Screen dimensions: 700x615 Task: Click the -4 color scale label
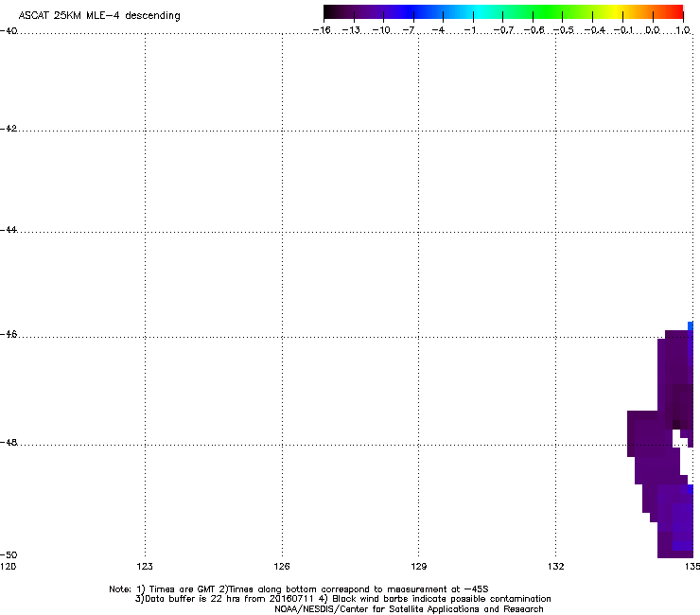(x=438, y=30)
